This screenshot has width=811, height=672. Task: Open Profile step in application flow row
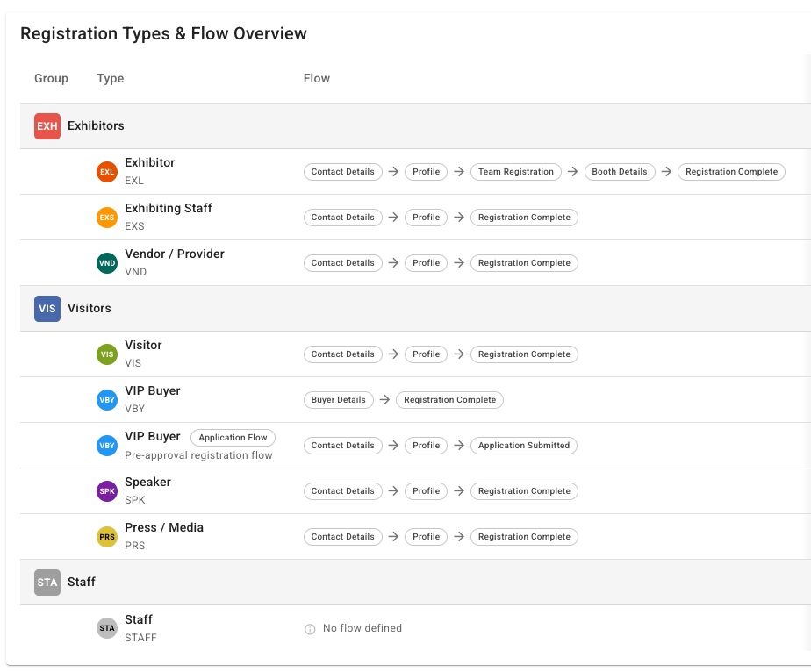click(427, 446)
